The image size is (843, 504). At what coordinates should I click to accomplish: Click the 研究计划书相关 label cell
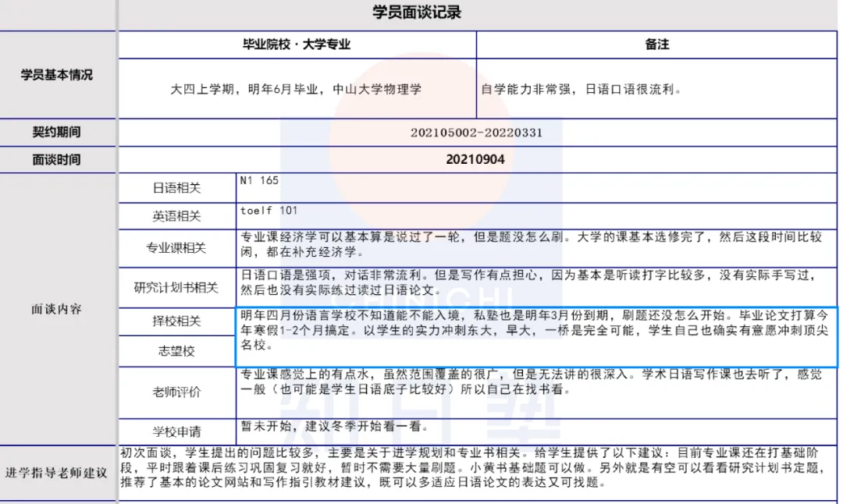point(177,287)
